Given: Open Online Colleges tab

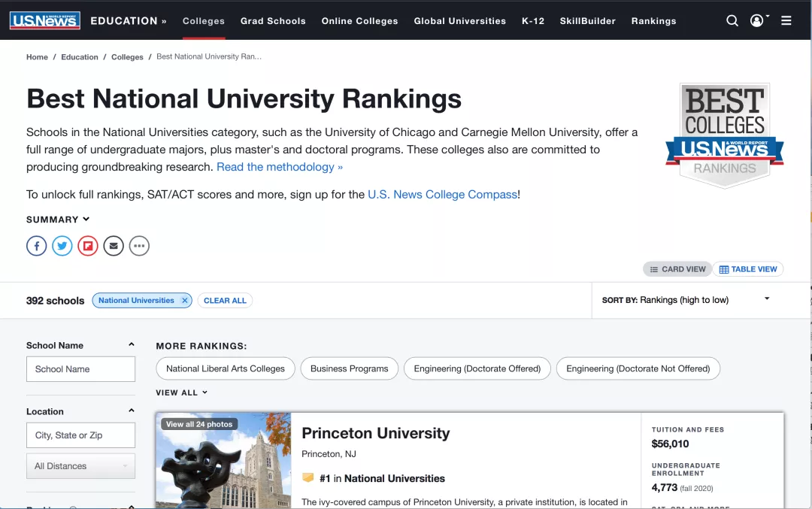Looking at the screenshot, I should pyautogui.click(x=359, y=21).
